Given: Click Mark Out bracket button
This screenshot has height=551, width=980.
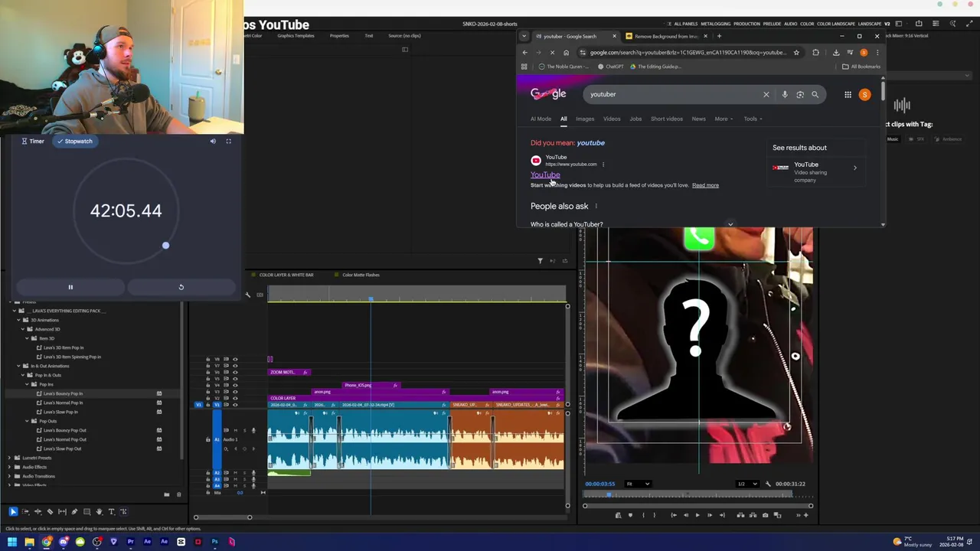Looking at the screenshot, I should point(655,515).
